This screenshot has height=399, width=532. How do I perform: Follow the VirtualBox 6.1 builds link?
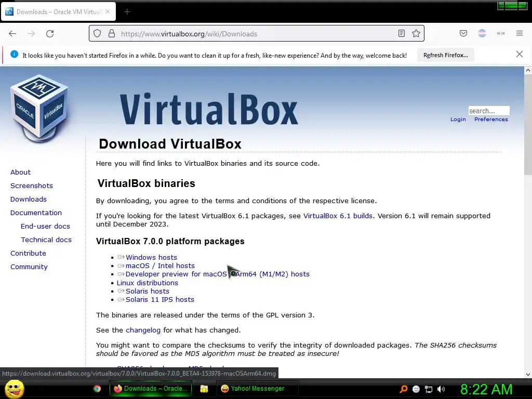(338, 216)
